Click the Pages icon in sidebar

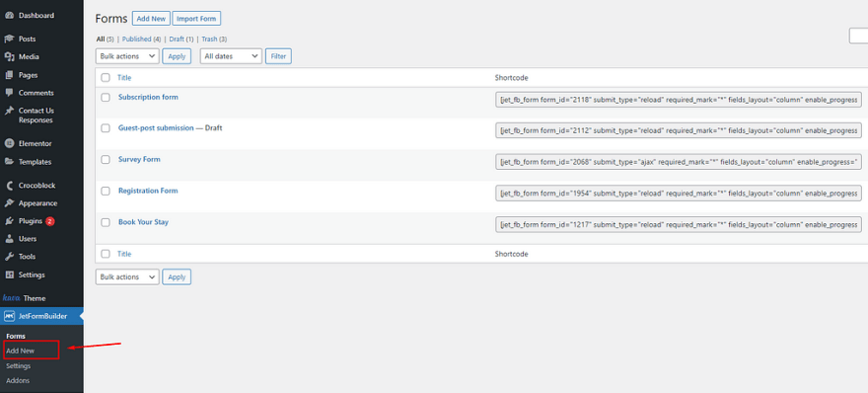9,75
